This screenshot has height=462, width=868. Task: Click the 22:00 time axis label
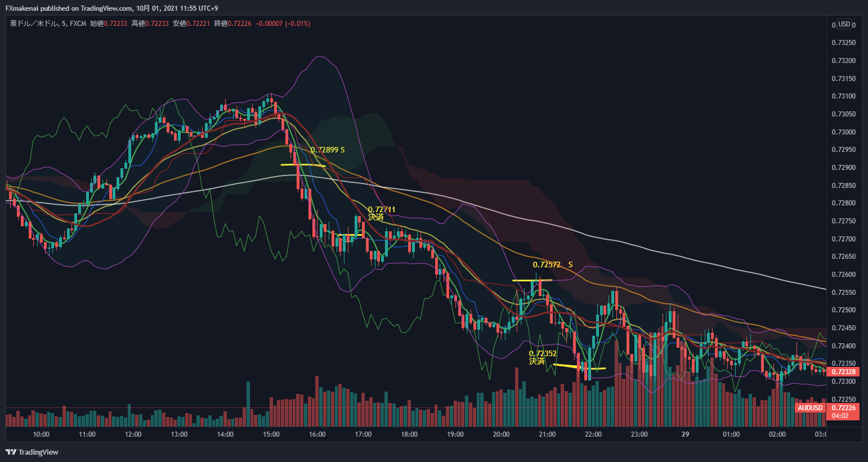pyautogui.click(x=593, y=434)
